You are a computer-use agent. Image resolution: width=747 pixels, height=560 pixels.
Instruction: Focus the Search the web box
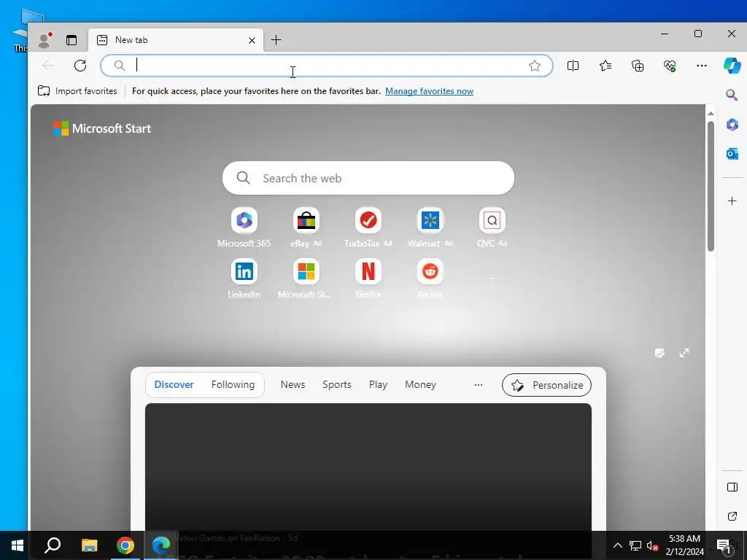[x=368, y=178]
